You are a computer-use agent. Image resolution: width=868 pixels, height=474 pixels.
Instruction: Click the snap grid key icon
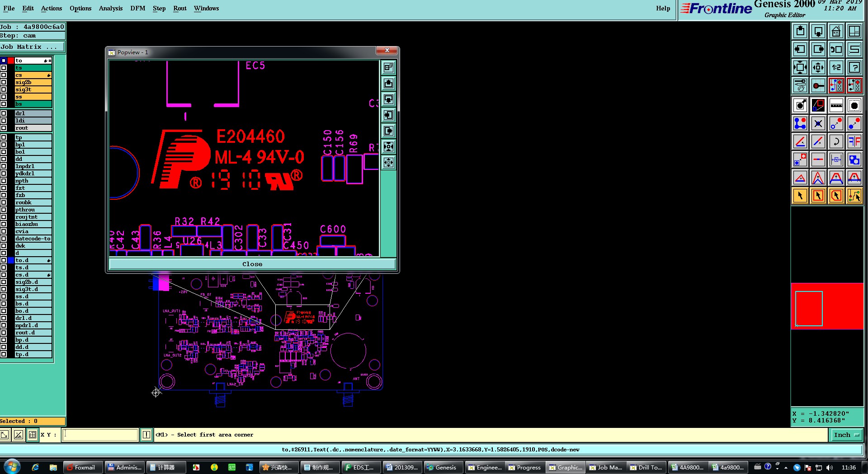tap(818, 85)
